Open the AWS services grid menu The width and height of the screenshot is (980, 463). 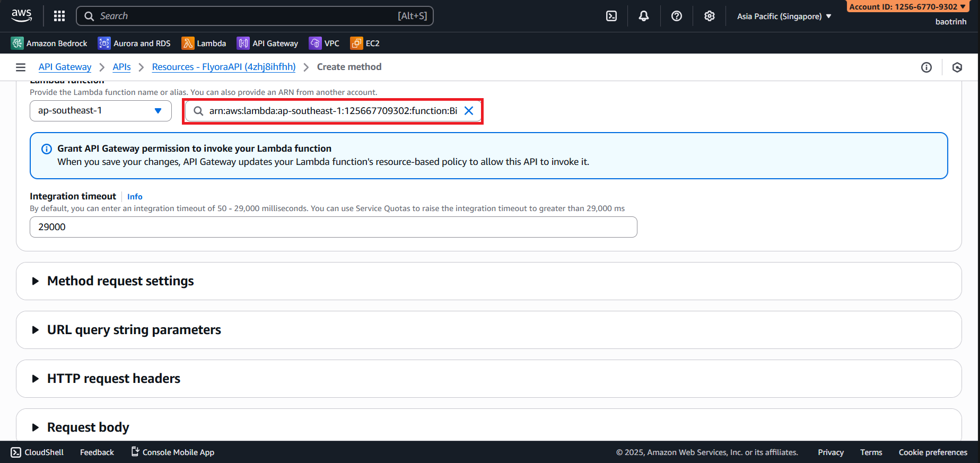[x=59, y=16]
